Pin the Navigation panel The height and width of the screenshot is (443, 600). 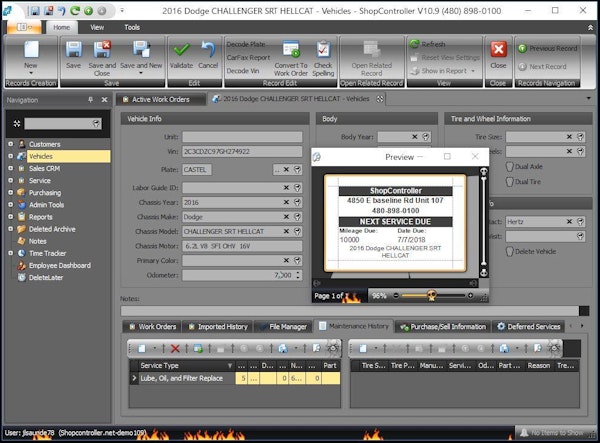click(x=90, y=100)
